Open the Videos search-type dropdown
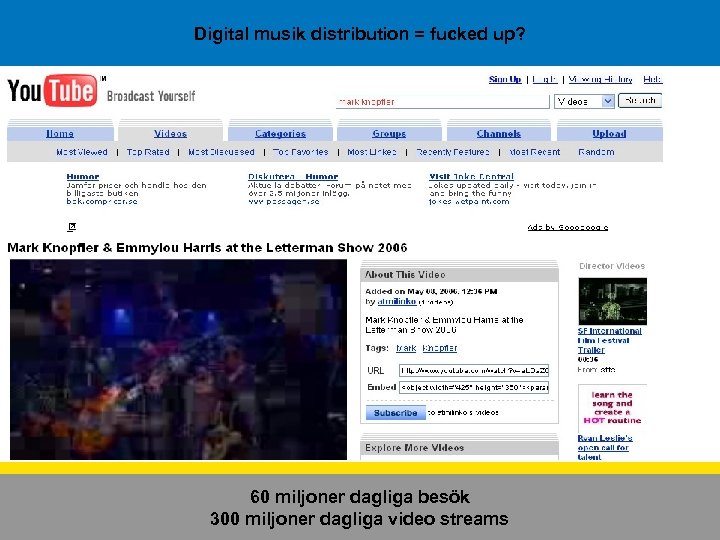The height and width of the screenshot is (540, 720). [584, 101]
